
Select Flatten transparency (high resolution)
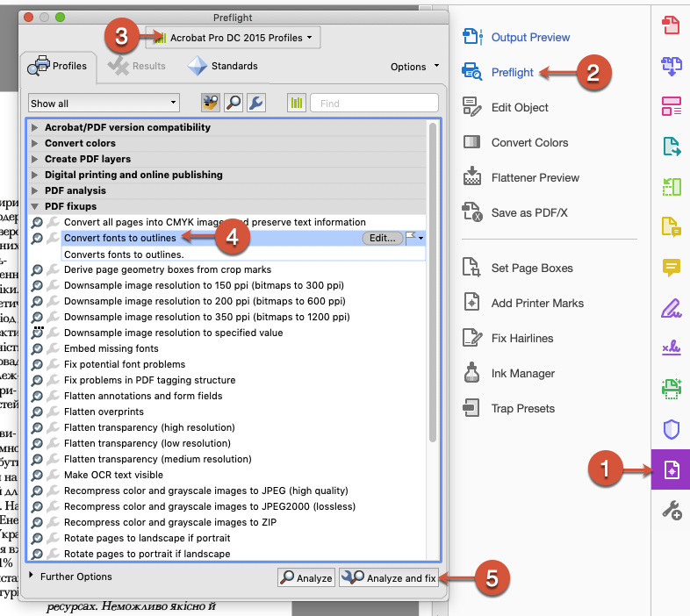coord(149,427)
